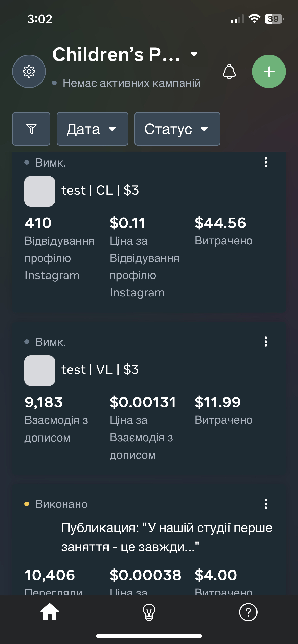Expand the Дата dropdown
Image resolution: width=298 pixels, height=644 pixels.
click(92, 129)
